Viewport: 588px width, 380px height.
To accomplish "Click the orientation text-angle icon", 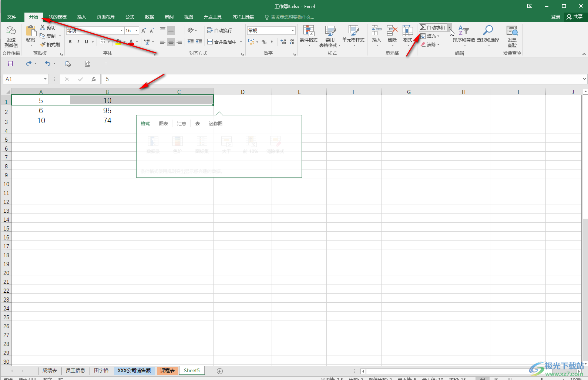I will [191, 30].
